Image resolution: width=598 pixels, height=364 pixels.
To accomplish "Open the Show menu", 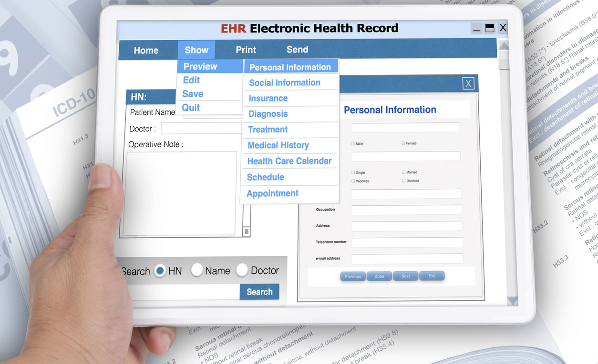I will 196,50.
